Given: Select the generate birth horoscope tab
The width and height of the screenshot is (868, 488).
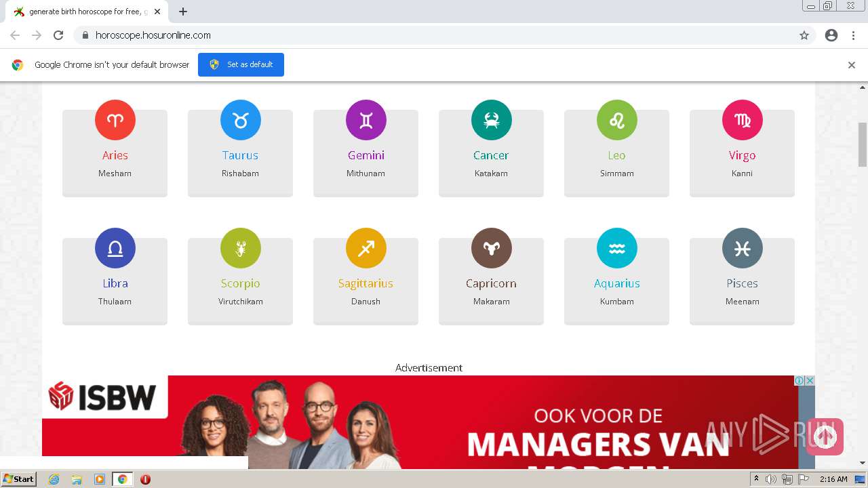Looking at the screenshot, I should click(87, 12).
